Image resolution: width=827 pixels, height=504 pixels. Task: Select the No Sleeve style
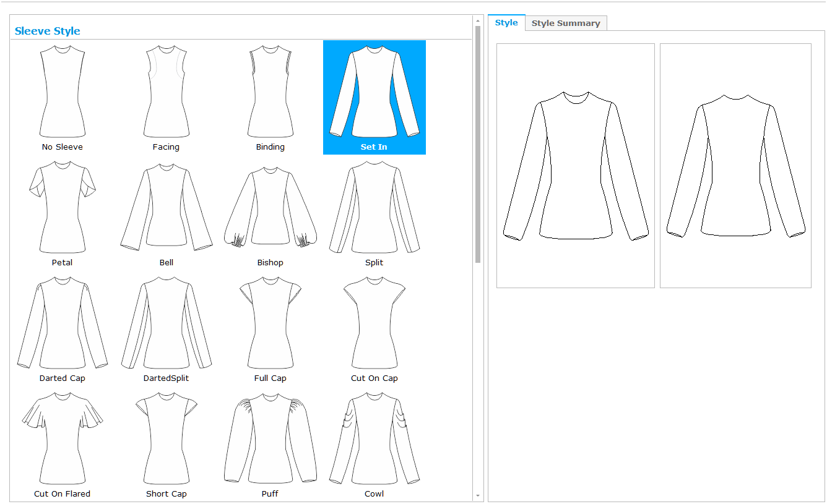[x=63, y=97]
